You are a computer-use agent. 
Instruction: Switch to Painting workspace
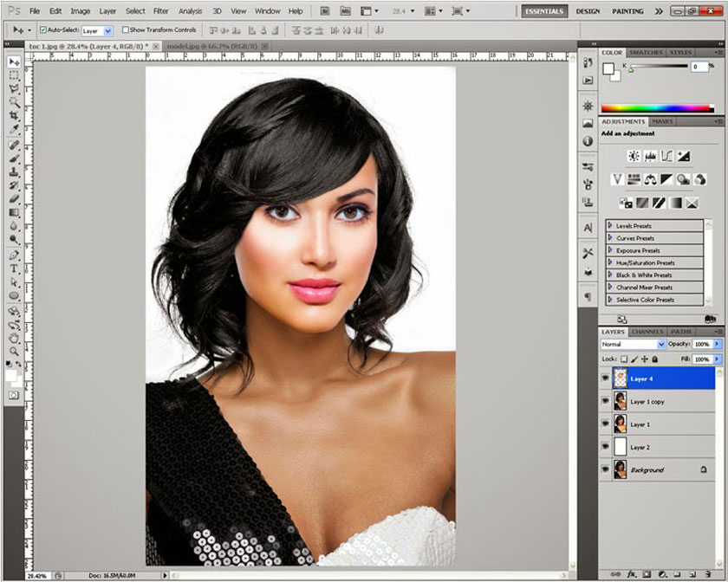627,11
